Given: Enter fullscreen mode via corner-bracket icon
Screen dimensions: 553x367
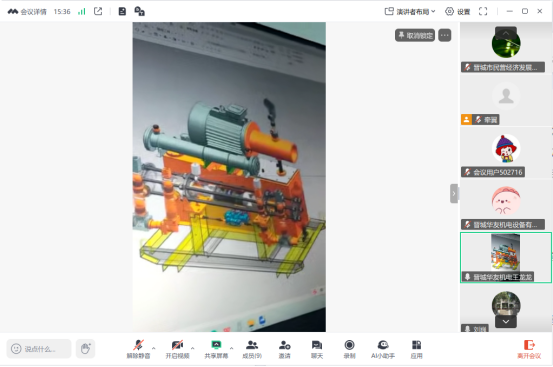Looking at the screenshot, I should point(483,11).
